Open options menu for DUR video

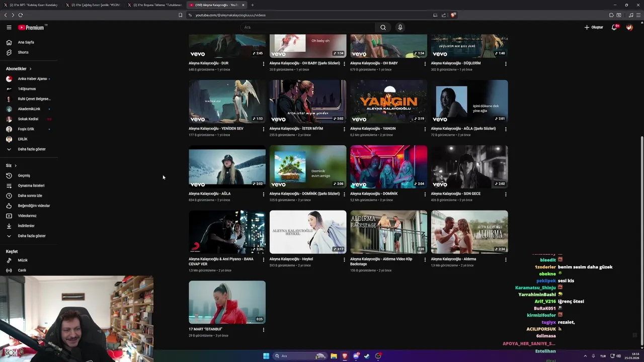click(x=264, y=64)
